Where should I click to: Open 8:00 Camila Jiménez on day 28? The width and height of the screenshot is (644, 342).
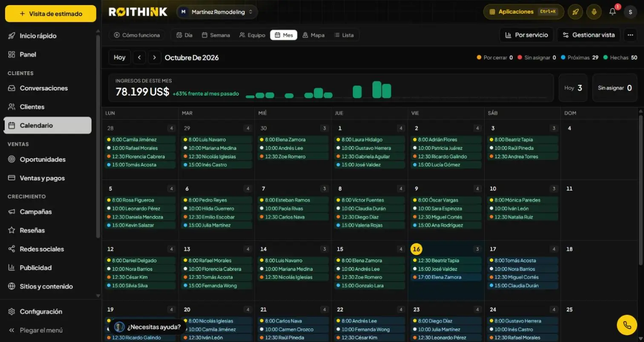pyautogui.click(x=140, y=139)
